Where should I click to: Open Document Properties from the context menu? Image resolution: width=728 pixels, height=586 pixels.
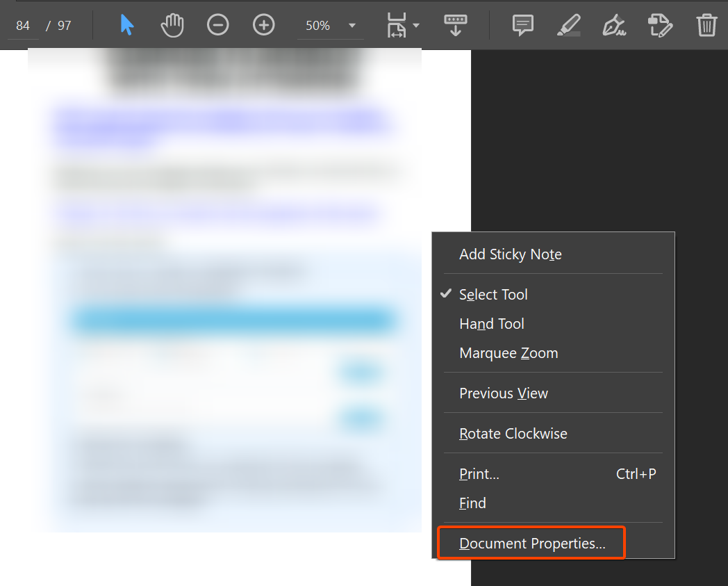point(531,543)
